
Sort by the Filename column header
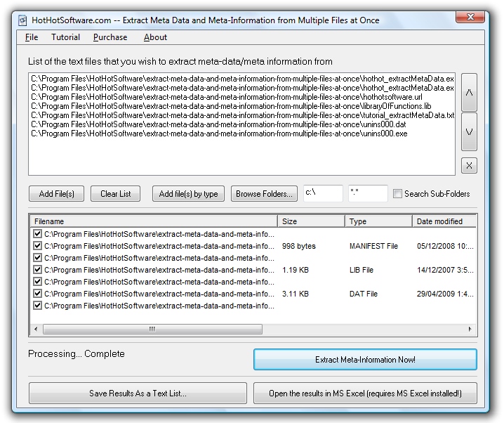pyautogui.click(x=154, y=221)
